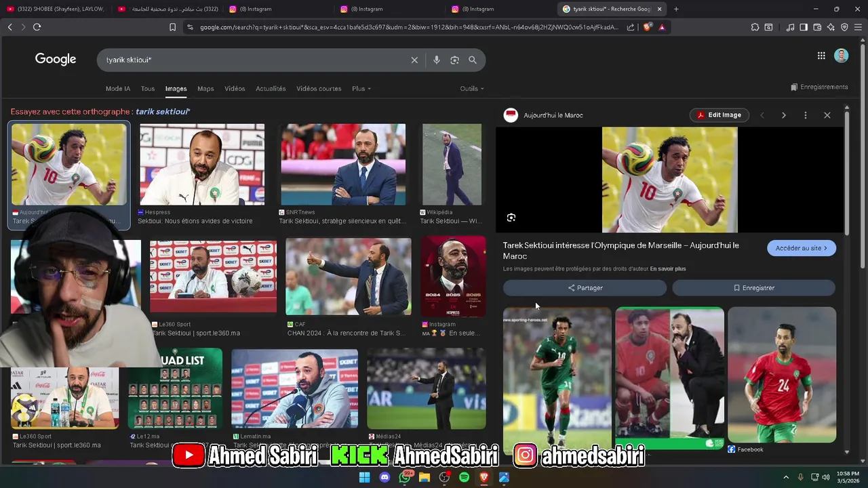Open Windows Start menu
The image size is (868, 488).
pyautogui.click(x=365, y=477)
